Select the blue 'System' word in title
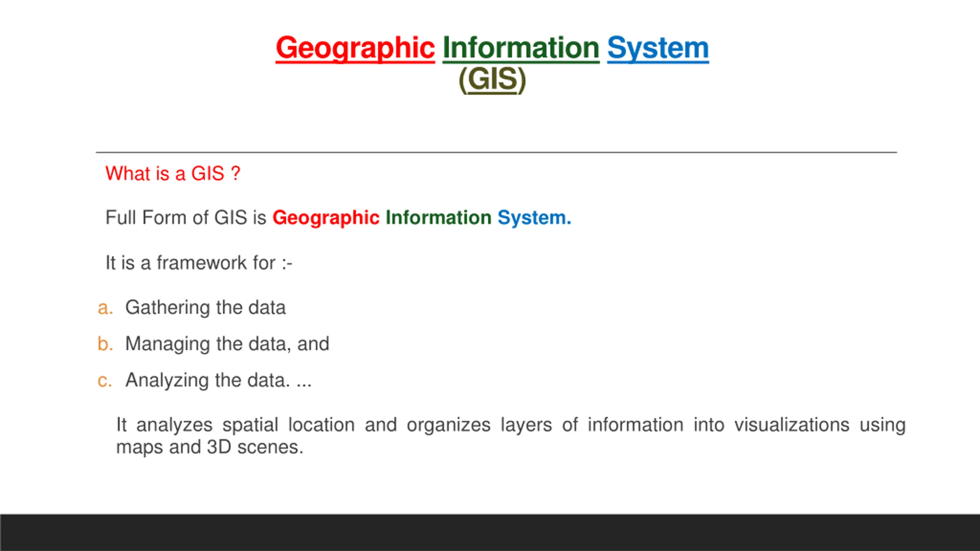The image size is (980, 551). 658,49
